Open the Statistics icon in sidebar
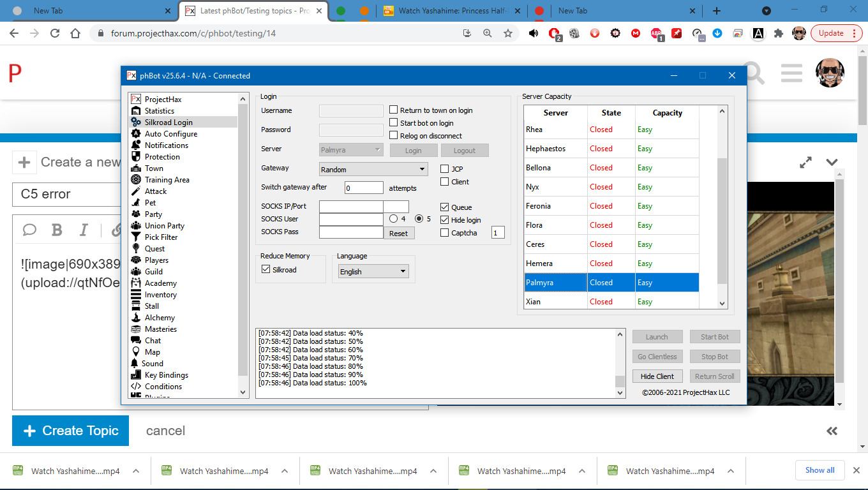868x490 pixels. click(x=135, y=111)
